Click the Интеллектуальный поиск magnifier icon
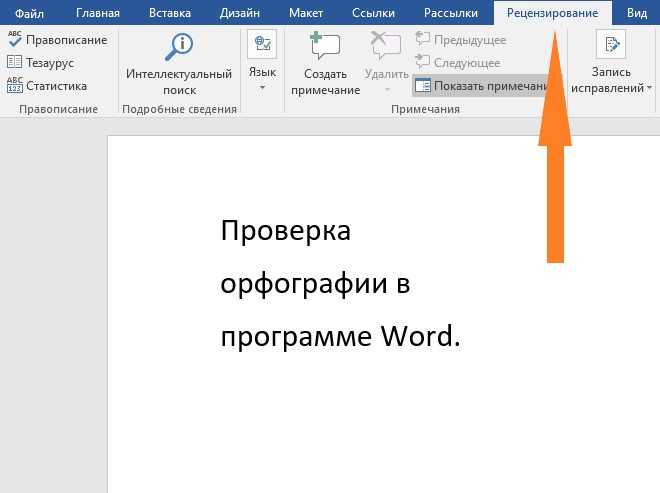This screenshot has height=493, width=660. click(x=179, y=47)
